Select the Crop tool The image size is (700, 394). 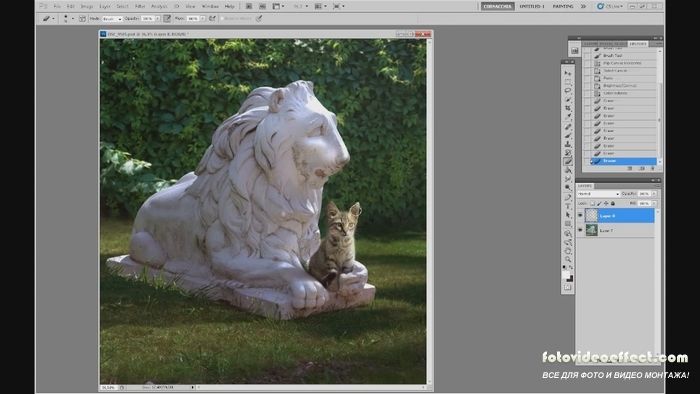568,108
